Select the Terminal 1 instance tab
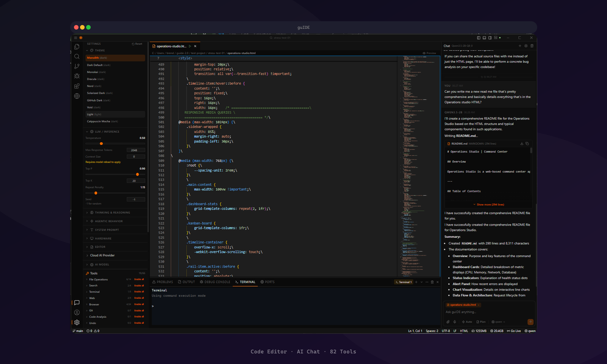This screenshot has height=364, width=607. (403, 282)
